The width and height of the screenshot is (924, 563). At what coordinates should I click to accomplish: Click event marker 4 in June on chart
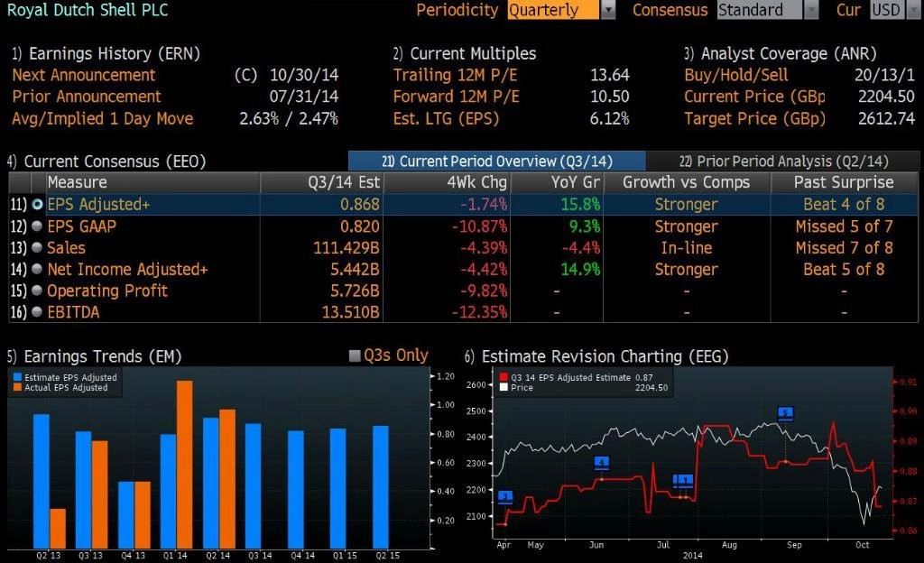click(x=602, y=463)
